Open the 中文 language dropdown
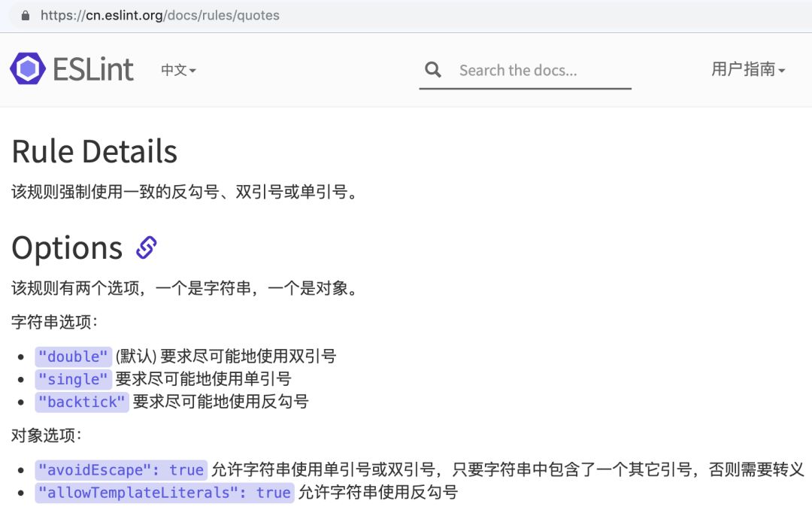 [x=178, y=70]
